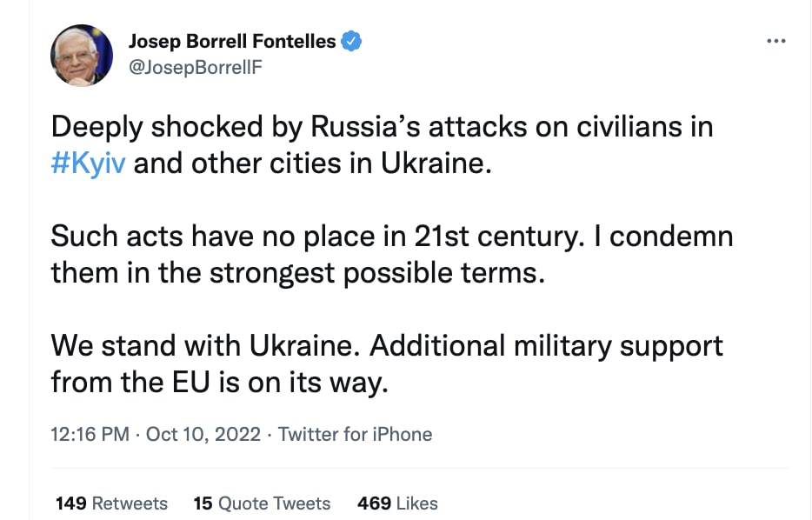Open the 15 Quote Tweets list
Screen dimensions: 812x520
[x=262, y=503]
